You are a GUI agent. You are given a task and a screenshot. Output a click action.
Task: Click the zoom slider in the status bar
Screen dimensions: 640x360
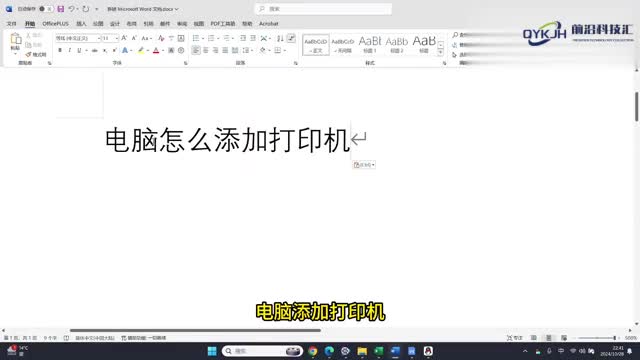pos(597,338)
